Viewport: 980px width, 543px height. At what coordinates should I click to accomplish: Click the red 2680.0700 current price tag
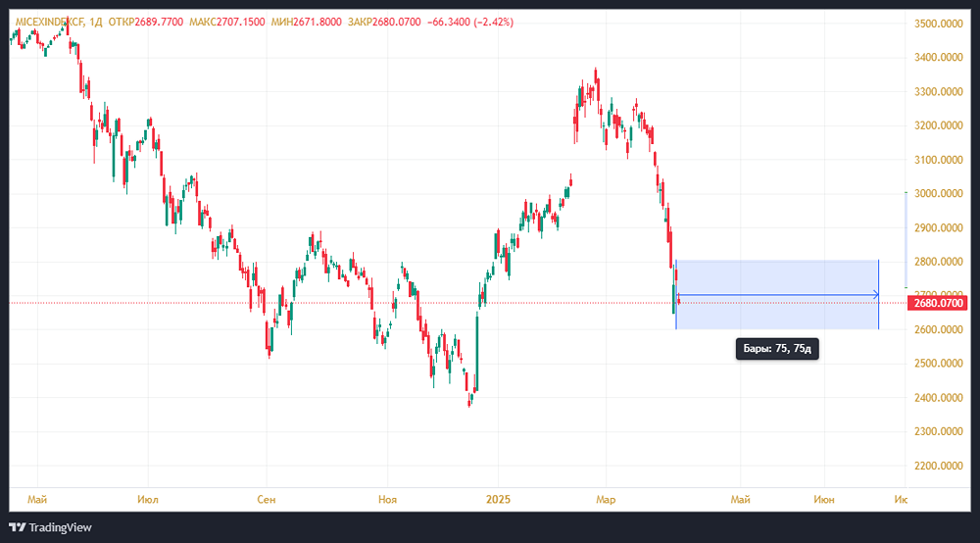pos(939,303)
